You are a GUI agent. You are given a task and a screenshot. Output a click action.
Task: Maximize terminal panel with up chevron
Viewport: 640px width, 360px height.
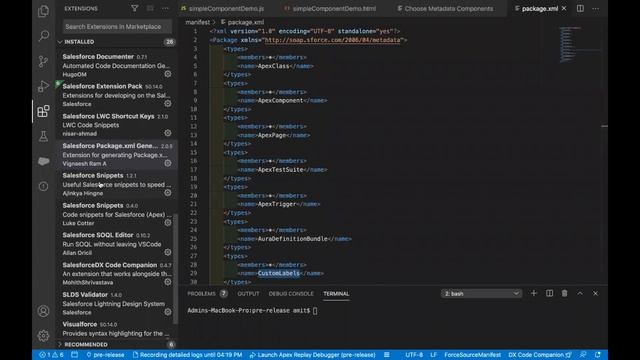click(x=580, y=293)
